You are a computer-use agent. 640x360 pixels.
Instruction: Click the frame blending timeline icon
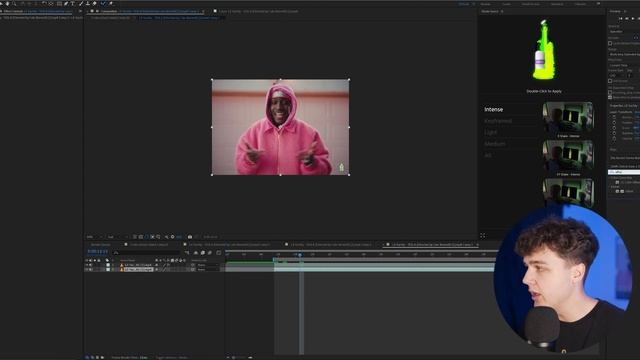203,253
